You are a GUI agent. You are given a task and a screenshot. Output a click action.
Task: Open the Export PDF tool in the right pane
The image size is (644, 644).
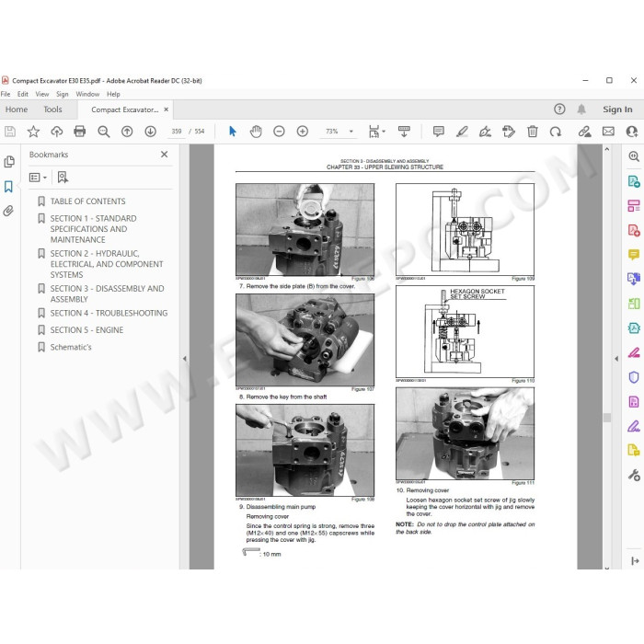[634, 181]
